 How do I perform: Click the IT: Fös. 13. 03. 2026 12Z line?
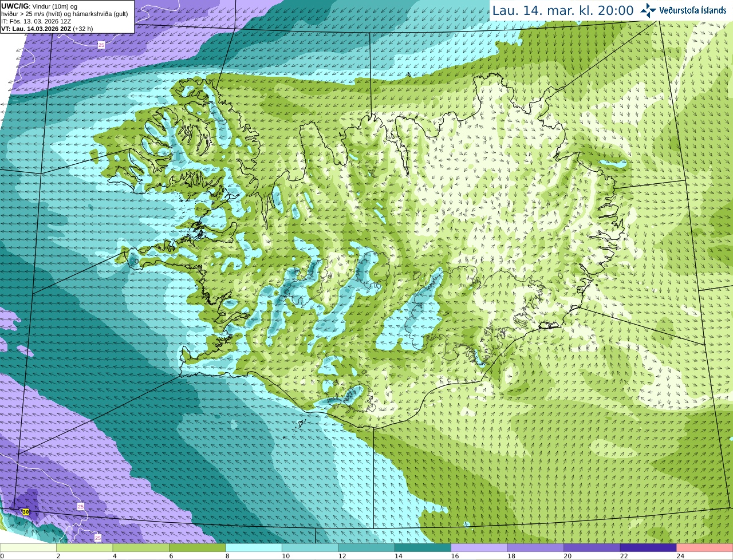click(x=36, y=21)
